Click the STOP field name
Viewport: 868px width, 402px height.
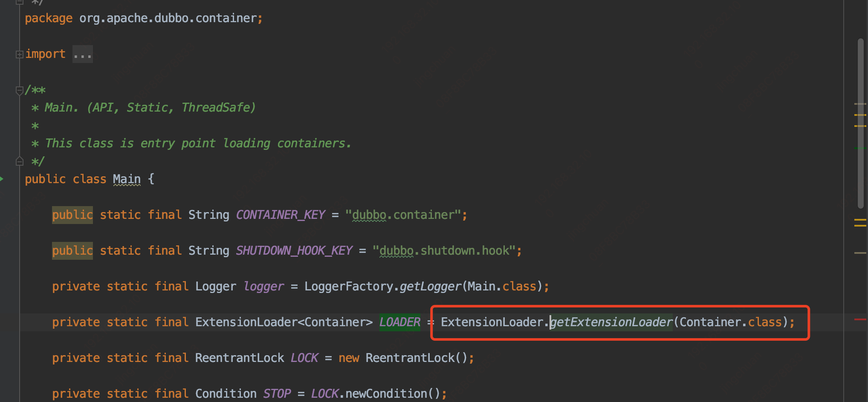pos(277,393)
